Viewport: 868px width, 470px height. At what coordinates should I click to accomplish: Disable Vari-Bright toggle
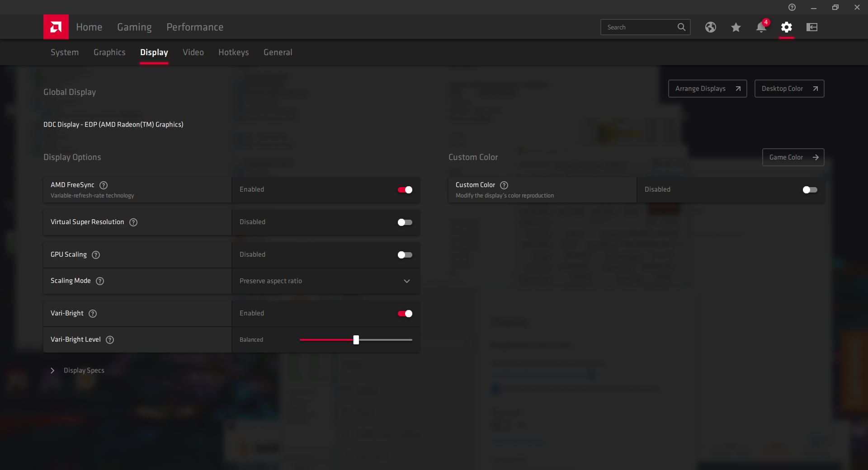(x=405, y=314)
